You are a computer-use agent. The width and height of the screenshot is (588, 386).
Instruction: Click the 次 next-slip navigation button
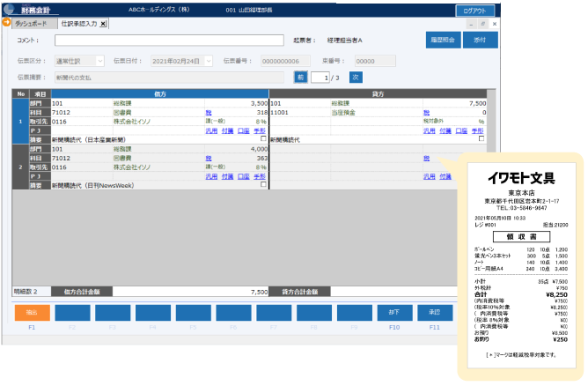pos(355,78)
